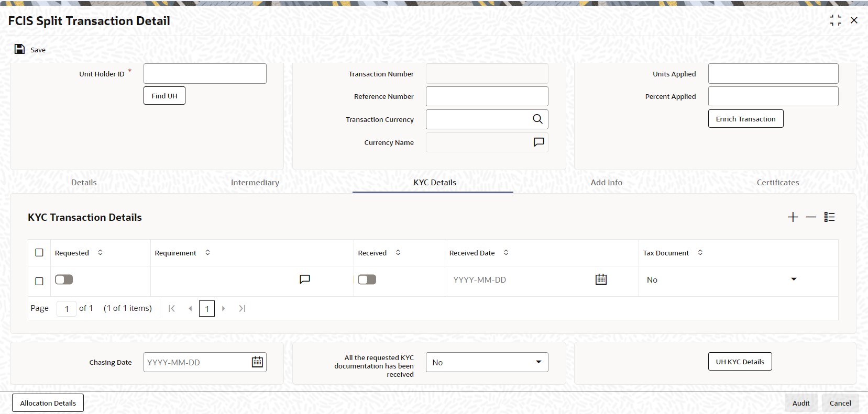Sort by Received column
Viewport: 868px width, 414px height.
pos(398,252)
